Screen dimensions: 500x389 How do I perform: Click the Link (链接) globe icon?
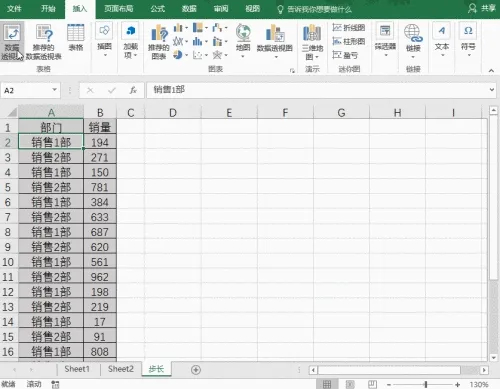pyautogui.click(x=413, y=33)
